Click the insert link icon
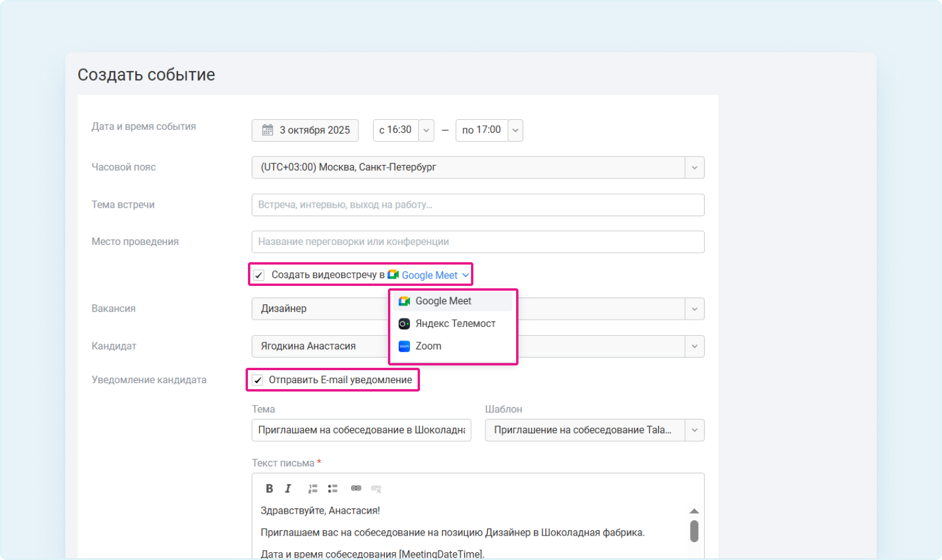 pos(356,488)
